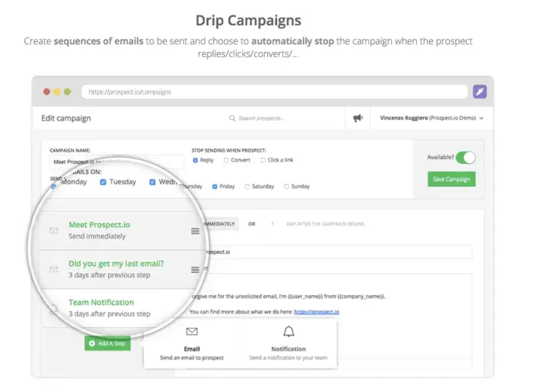Toggle the Friday checkbox
The image size is (534, 392).
coord(214,186)
